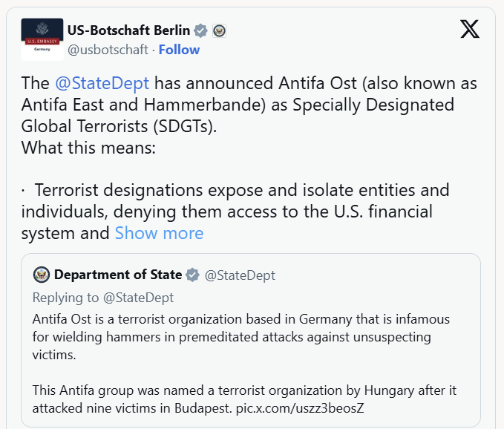504x429 pixels.
Task: Open the US Embassy profile avatar
Action: click(x=42, y=39)
